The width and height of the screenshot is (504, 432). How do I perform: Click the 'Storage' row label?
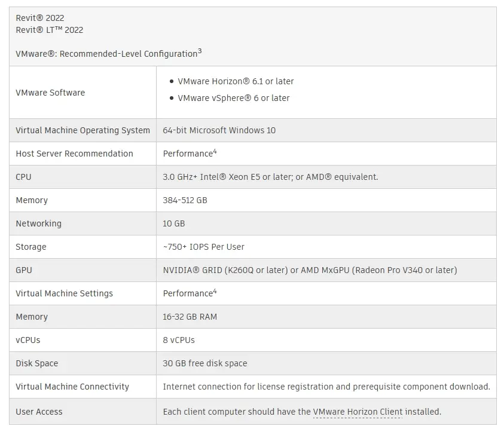pyautogui.click(x=31, y=247)
